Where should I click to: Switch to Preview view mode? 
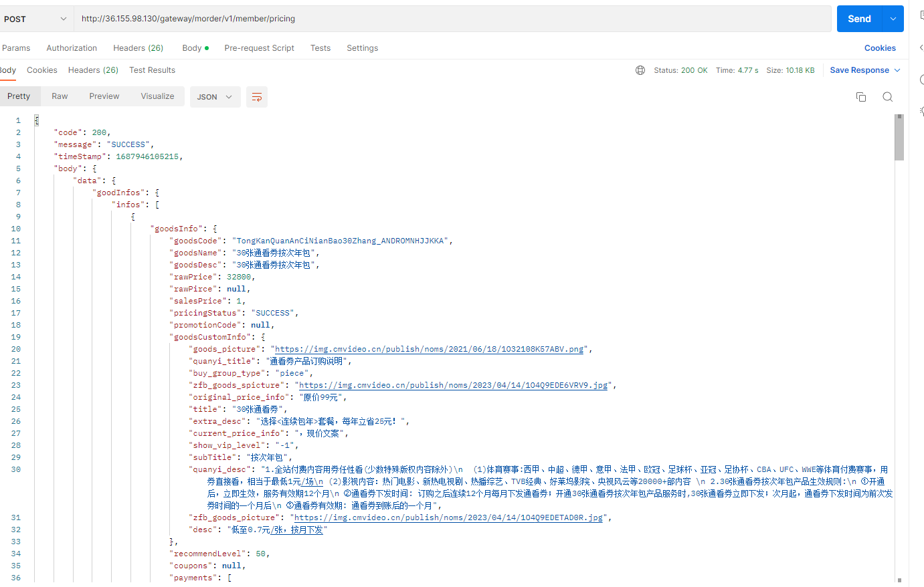104,96
